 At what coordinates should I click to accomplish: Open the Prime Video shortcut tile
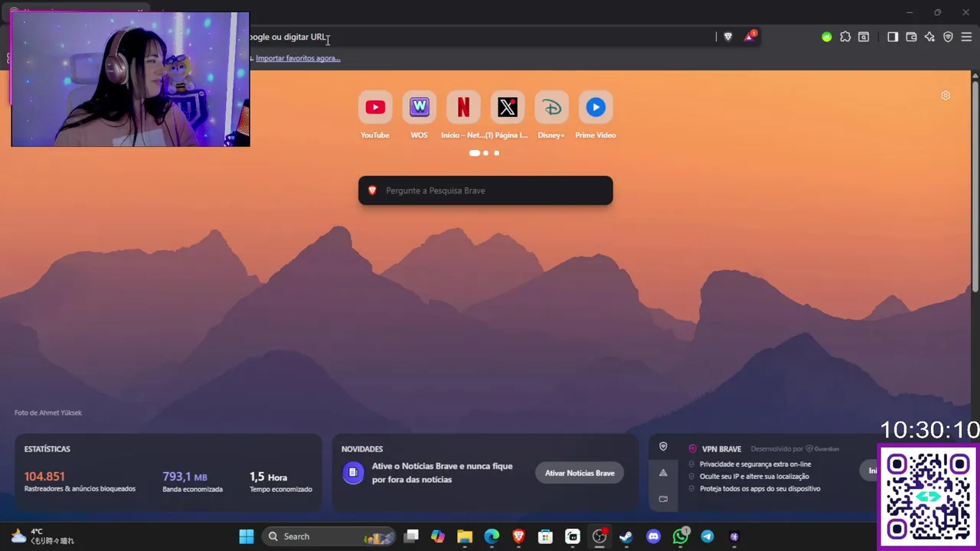(x=596, y=108)
